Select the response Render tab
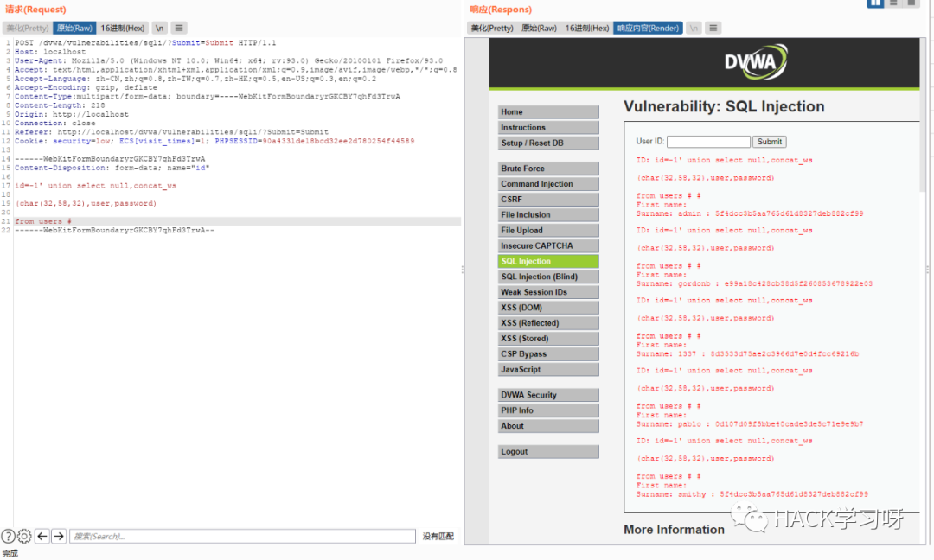The width and height of the screenshot is (934, 560). [648, 28]
